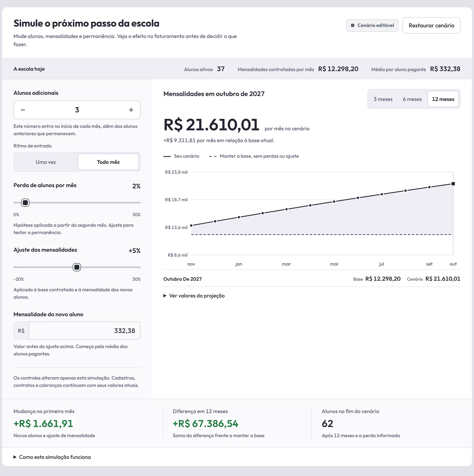Switch projection to 12 meses

(443, 99)
